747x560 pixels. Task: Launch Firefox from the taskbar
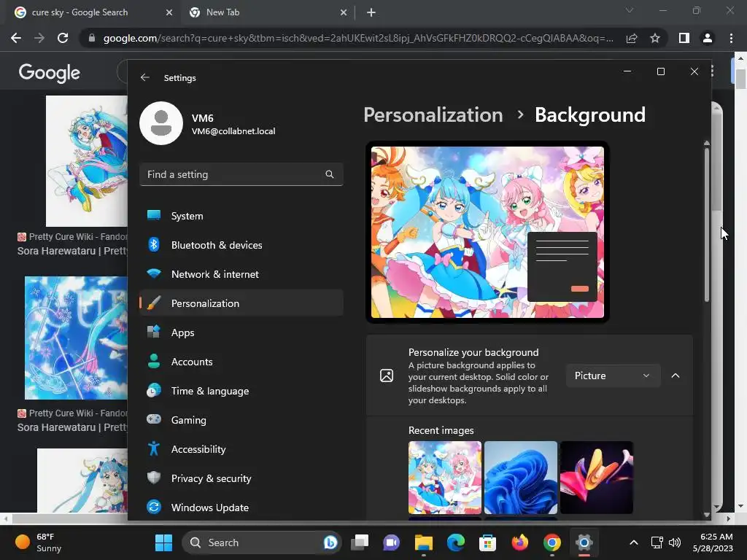click(x=519, y=542)
